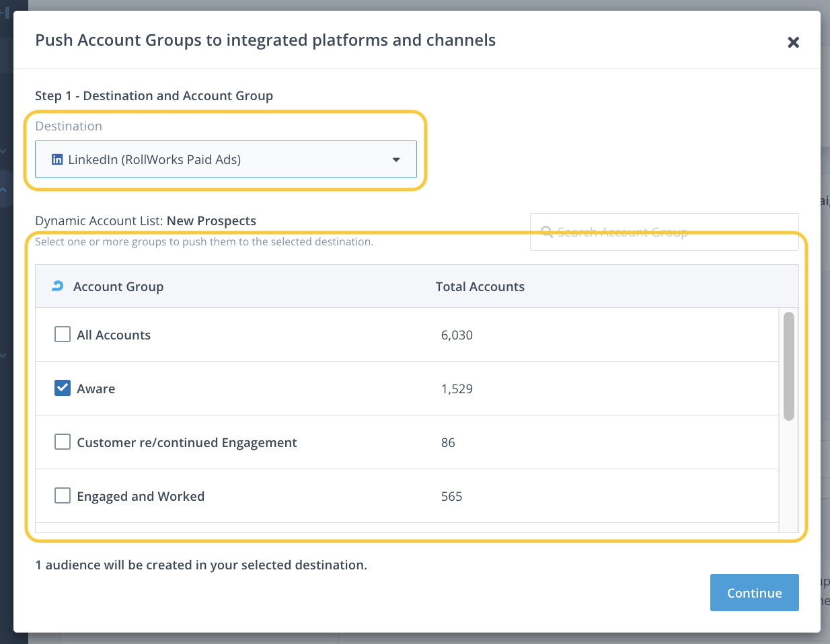Select the Engaged and Worked row label
Viewport: 830px width, 644px height.
tap(141, 496)
